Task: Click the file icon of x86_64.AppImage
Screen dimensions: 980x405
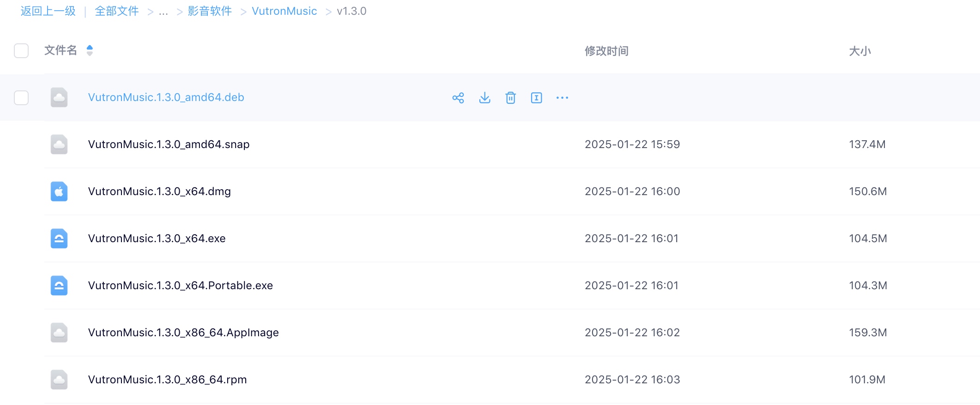Action: (x=59, y=333)
